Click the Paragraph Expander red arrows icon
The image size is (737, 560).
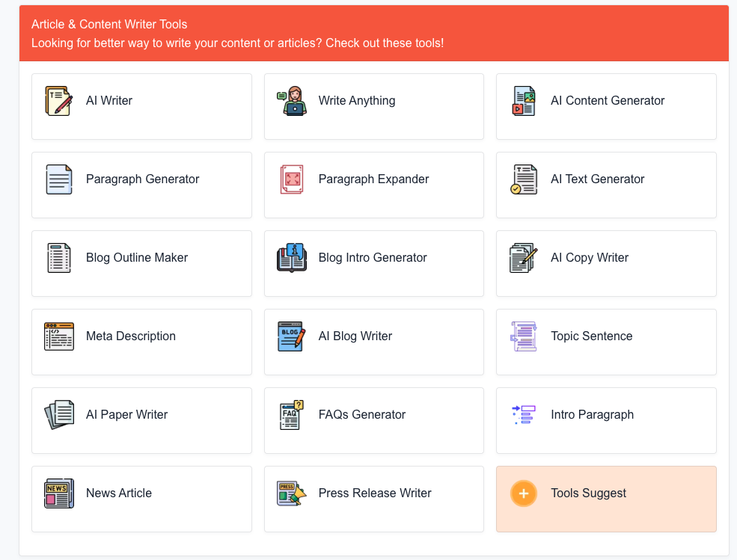[291, 179]
